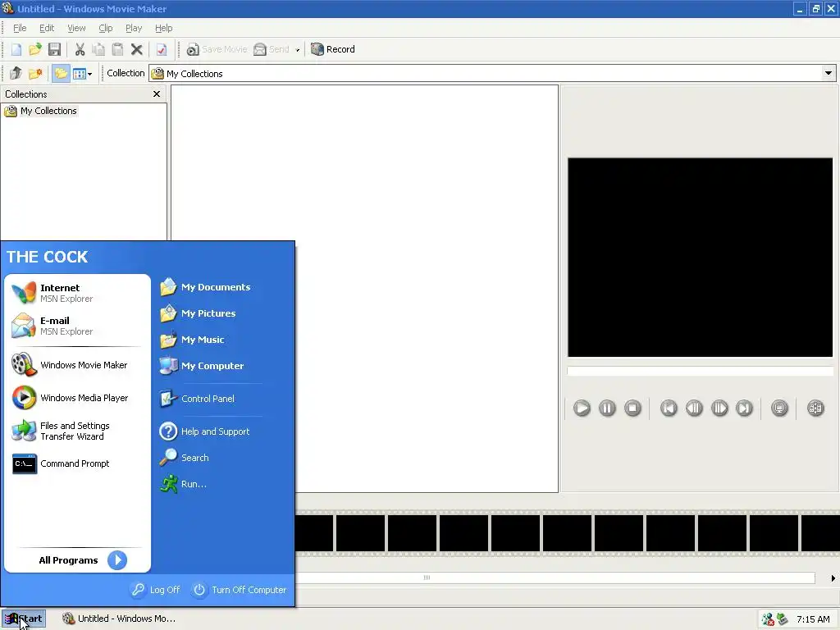Click the Paste clipboard icon
The image size is (840, 630).
[x=117, y=49]
